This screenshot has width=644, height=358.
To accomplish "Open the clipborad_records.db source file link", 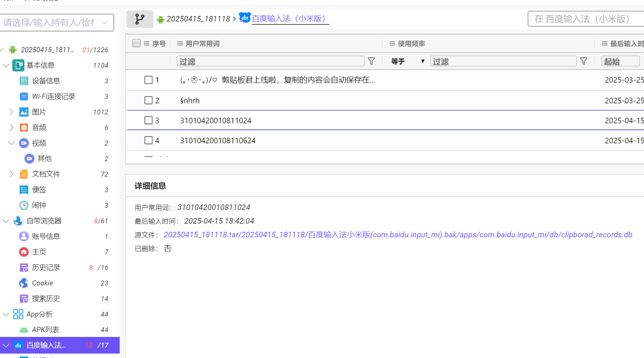I will coord(398,235).
